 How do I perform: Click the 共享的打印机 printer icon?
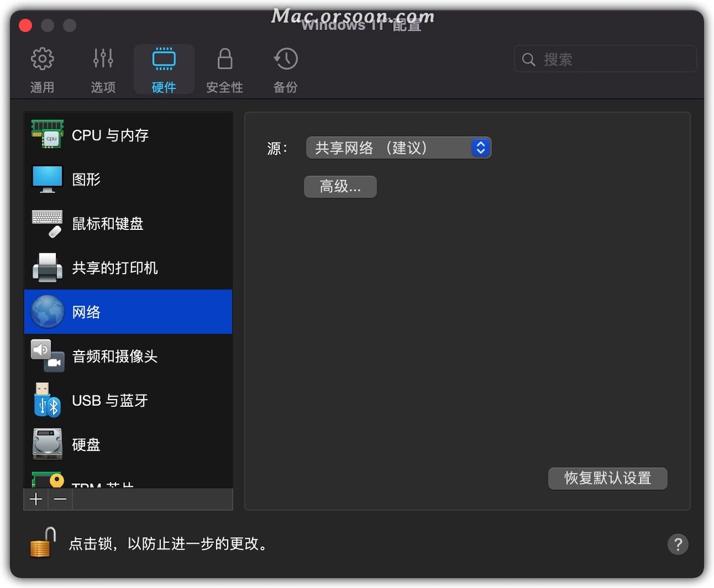coord(47,267)
